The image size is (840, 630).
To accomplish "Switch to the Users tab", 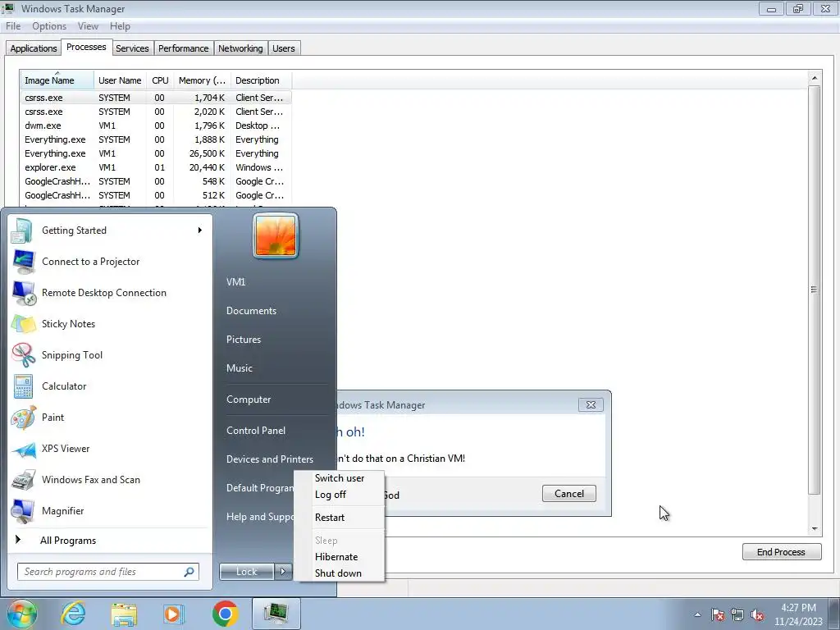I will click(283, 48).
